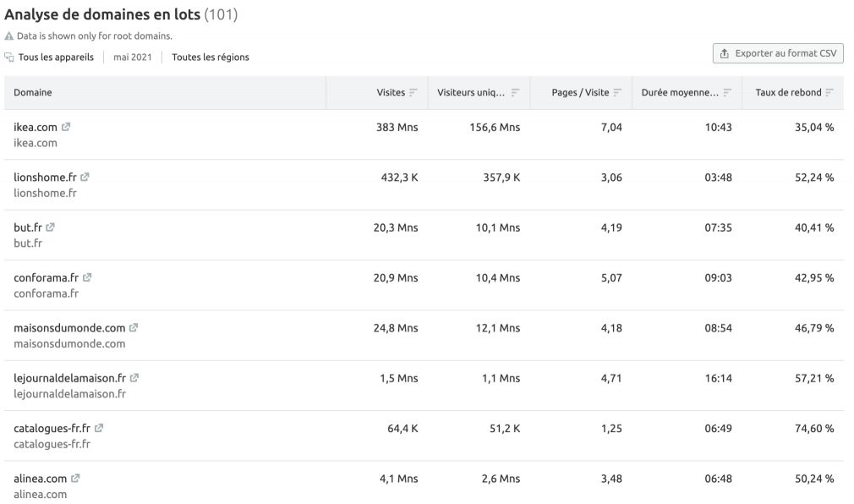Select the 35,04 % bounce rate

click(814, 127)
